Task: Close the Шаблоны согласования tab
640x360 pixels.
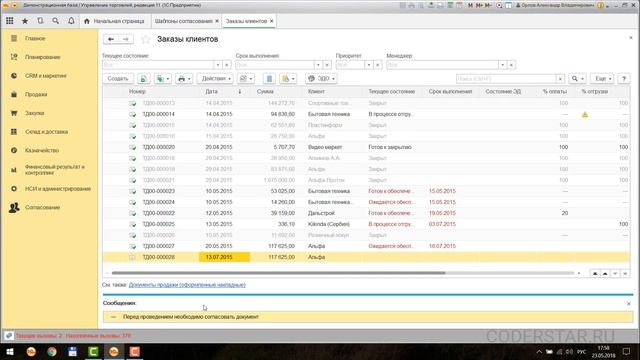Action: (x=217, y=21)
